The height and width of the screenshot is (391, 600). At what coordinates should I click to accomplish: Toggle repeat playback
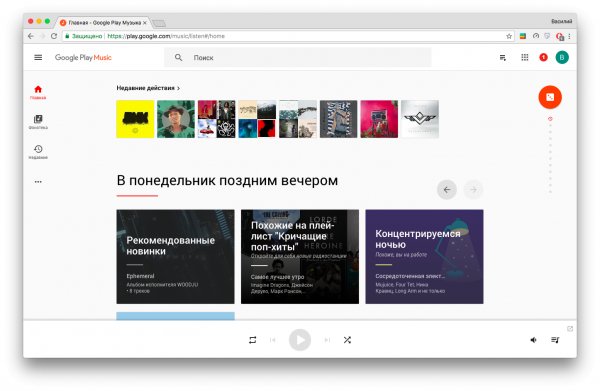[253, 340]
